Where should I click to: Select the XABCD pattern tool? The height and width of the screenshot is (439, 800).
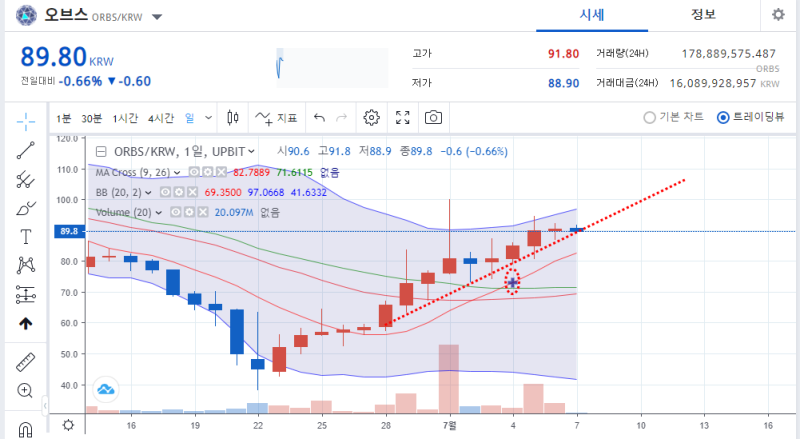click(x=26, y=265)
